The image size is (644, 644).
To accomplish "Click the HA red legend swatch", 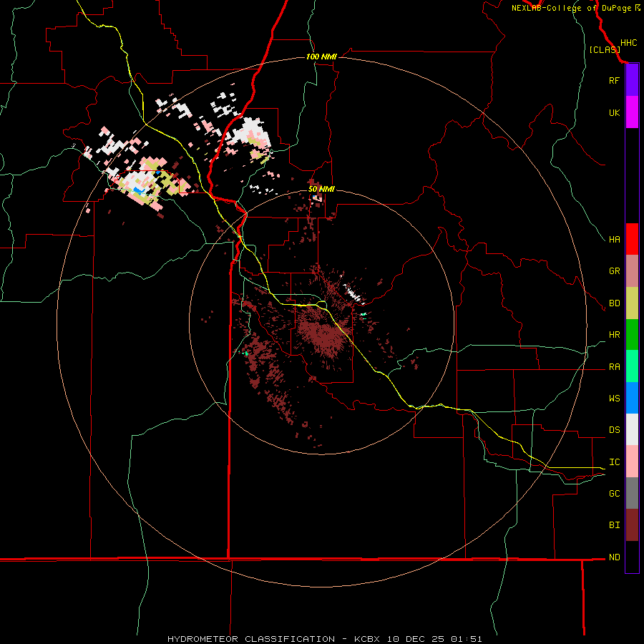I will pos(632,239).
